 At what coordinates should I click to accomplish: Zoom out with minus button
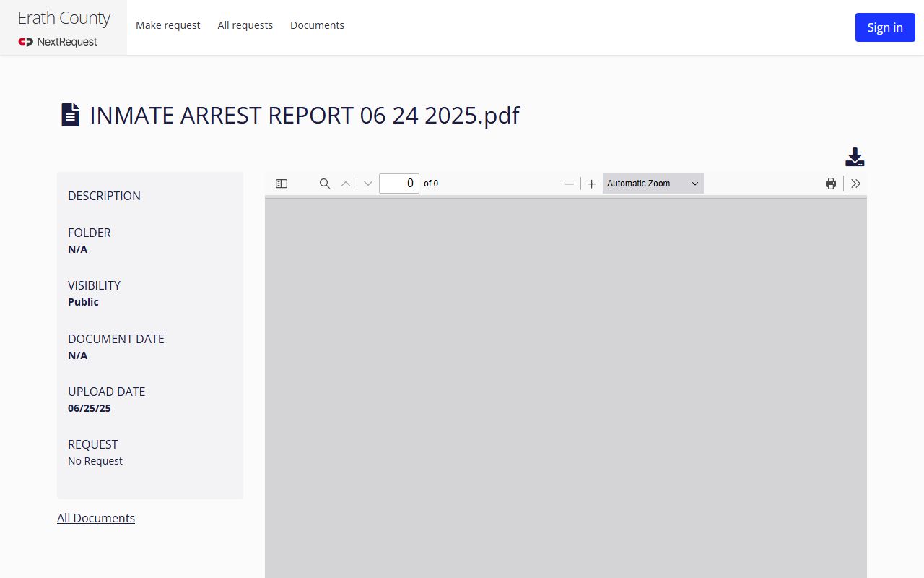click(x=570, y=184)
